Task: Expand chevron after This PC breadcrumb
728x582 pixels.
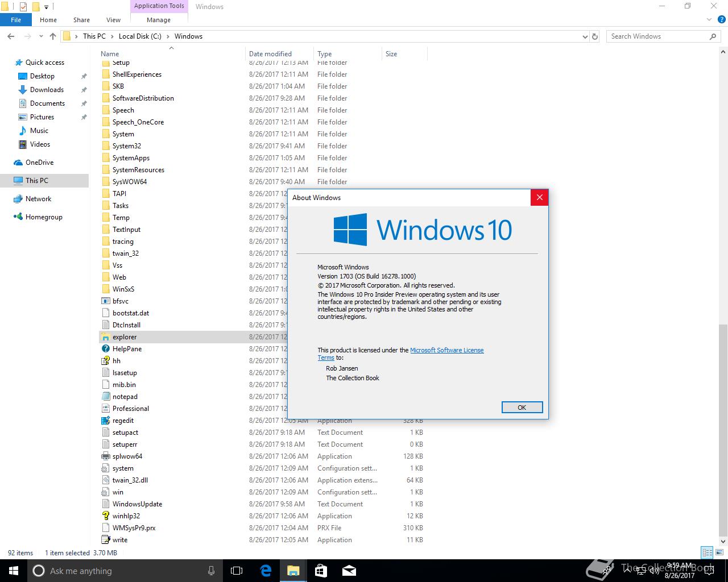Action: [112, 36]
